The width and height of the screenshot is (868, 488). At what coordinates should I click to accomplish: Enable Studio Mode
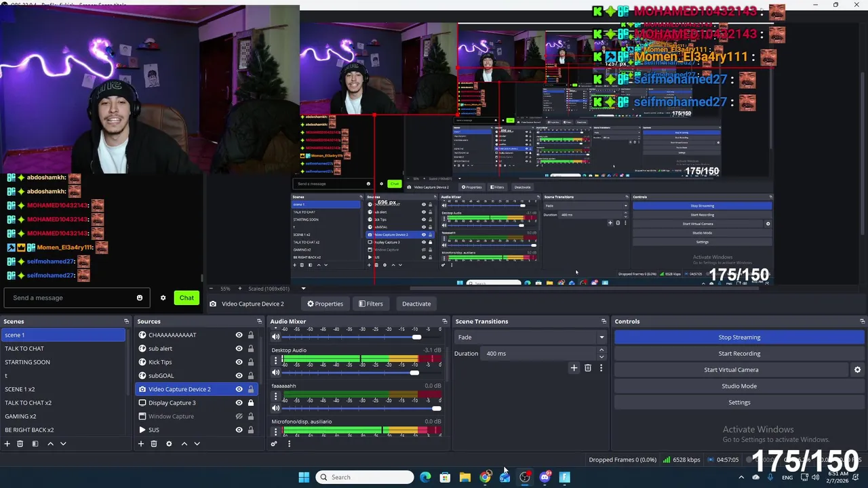(739, 386)
